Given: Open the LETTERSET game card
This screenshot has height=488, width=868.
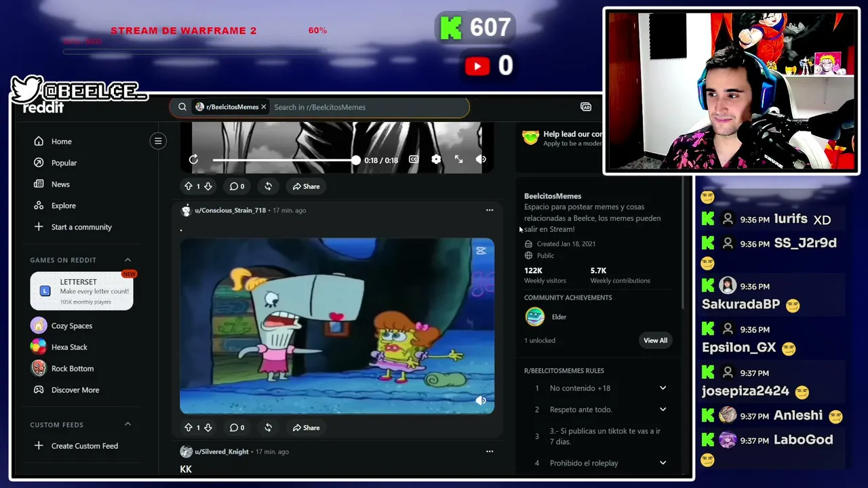Looking at the screenshot, I should pyautogui.click(x=81, y=291).
